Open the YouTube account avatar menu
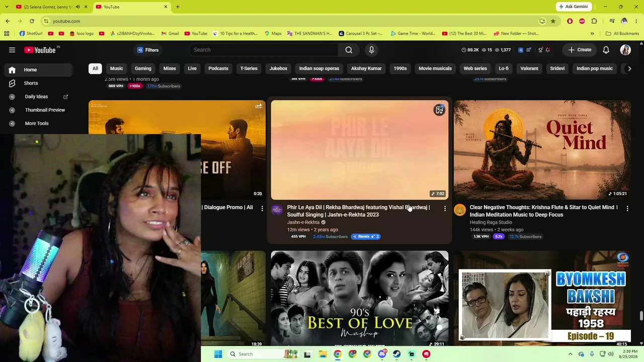The width and height of the screenshot is (644, 362). pos(625,50)
